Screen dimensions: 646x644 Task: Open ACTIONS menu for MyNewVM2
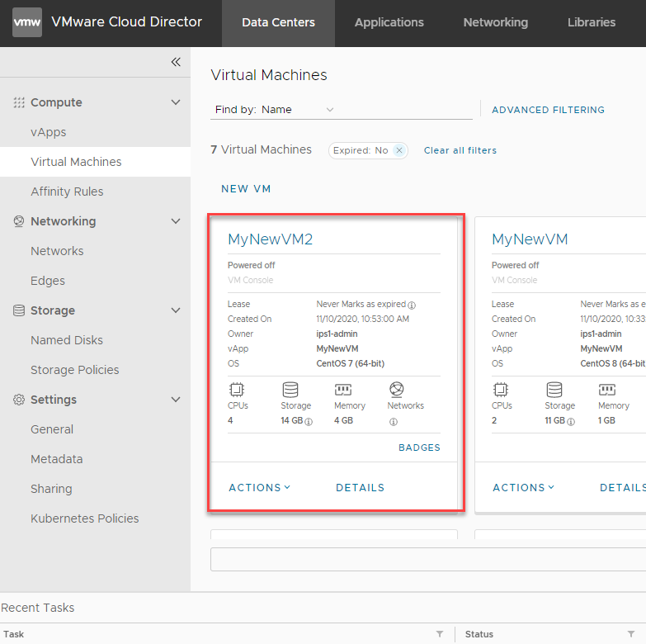coord(260,487)
